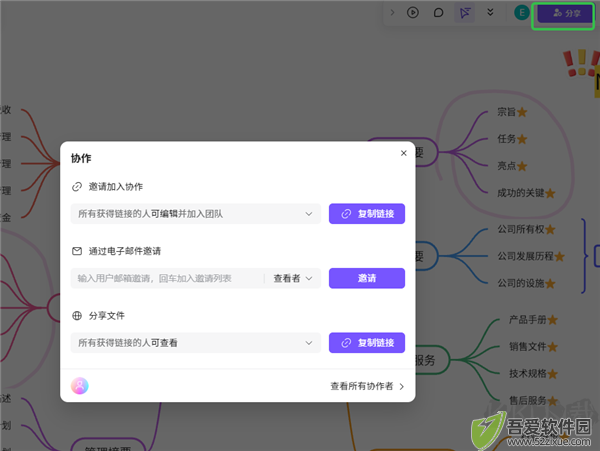Select the 销售文件 node
Image resolution: width=600 pixels, height=451 pixels.
528,347
